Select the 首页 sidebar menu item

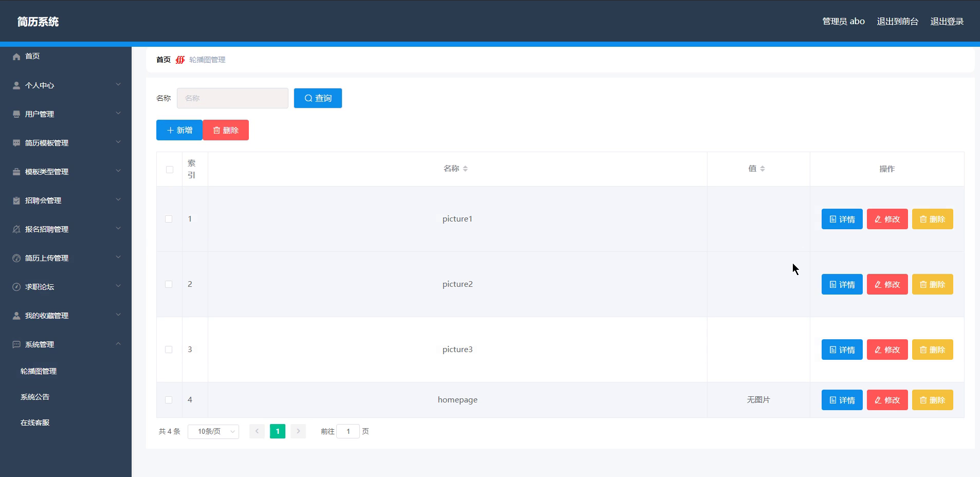tap(66, 57)
